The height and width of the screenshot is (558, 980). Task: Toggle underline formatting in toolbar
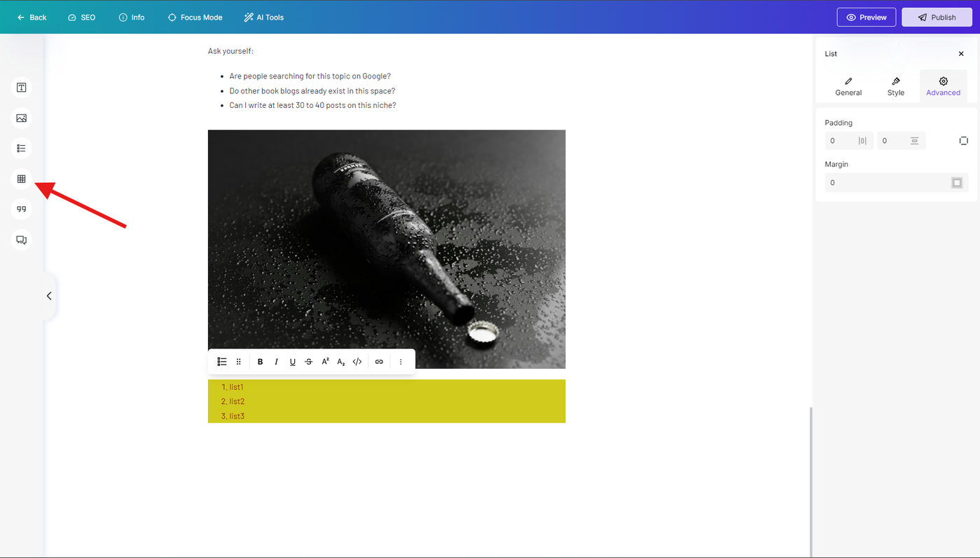pyautogui.click(x=293, y=362)
